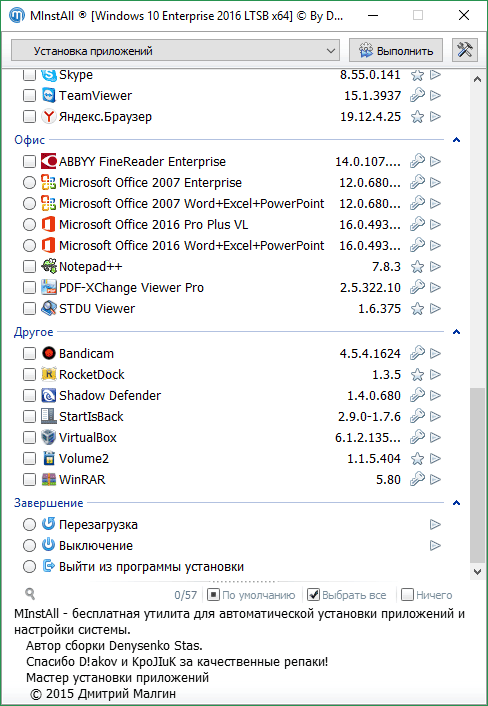Choose the Выключение radio option
The image size is (488, 706).
29,546
